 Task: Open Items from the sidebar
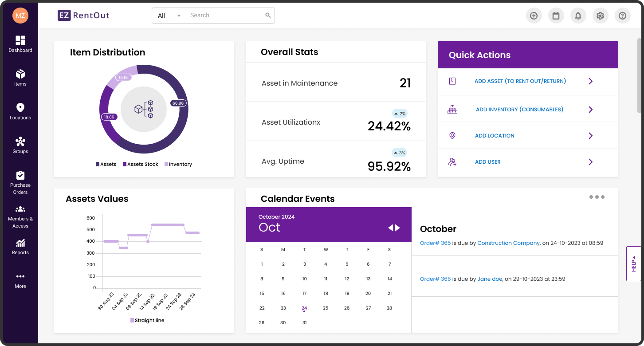click(x=20, y=78)
